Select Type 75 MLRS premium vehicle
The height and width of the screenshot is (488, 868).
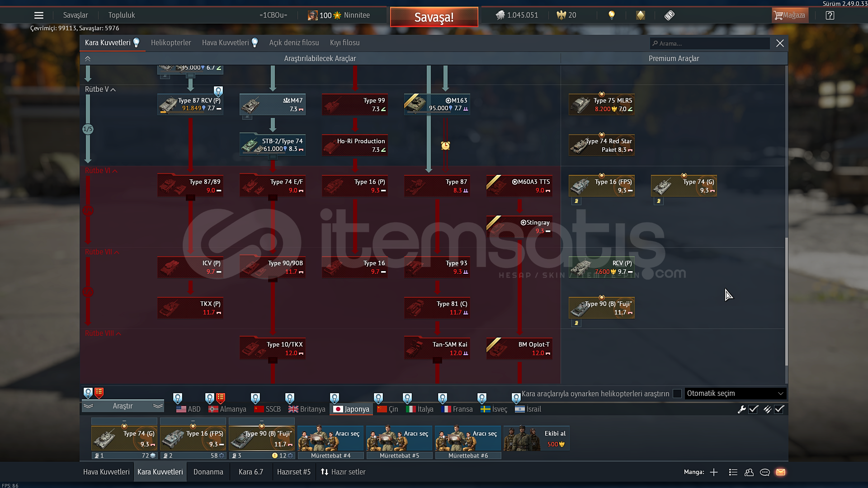point(602,104)
